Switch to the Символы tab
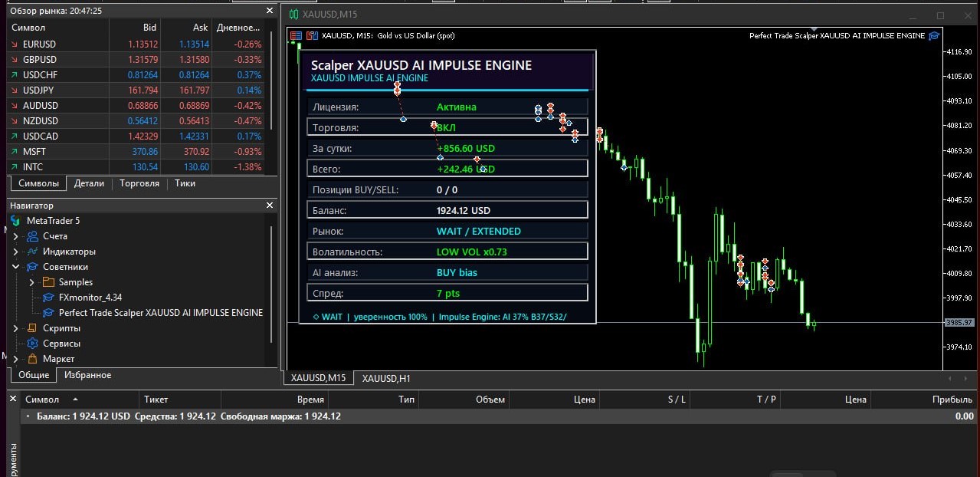The width and height of the screenshot is (980, 477). (38, 183)
